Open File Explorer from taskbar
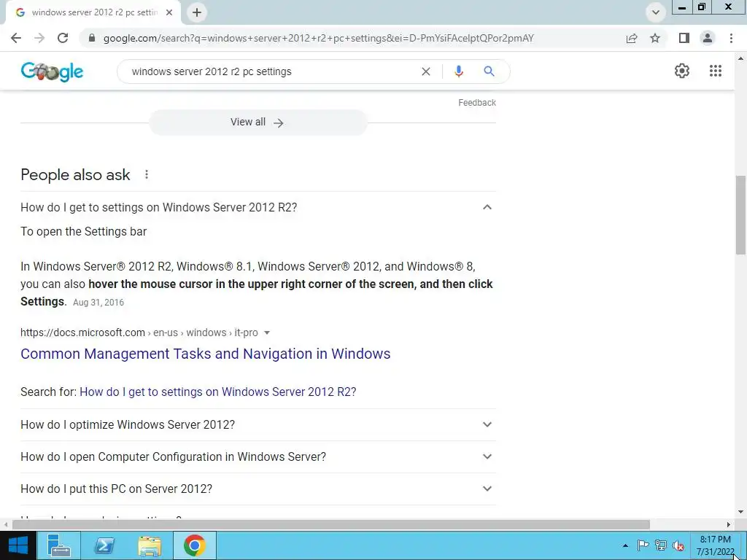Image resolution: width=747 pixels, height=560 pixels. click(x=150, y=545)
